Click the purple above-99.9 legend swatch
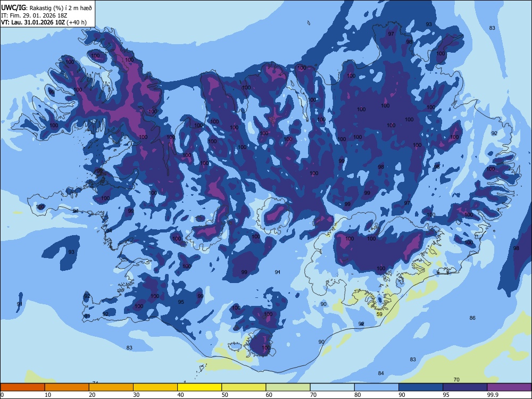This screenshot has height=399, width=532. coord(509,387)
